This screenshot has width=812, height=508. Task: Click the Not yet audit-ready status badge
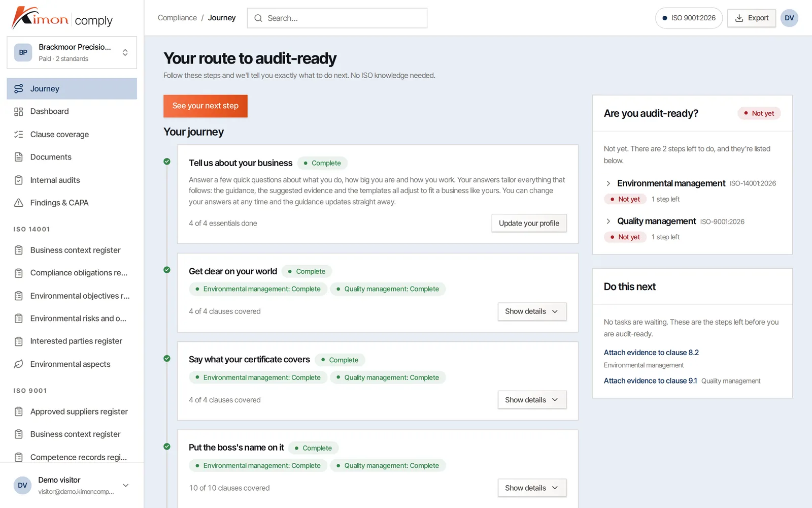click(x=759, y=113)
